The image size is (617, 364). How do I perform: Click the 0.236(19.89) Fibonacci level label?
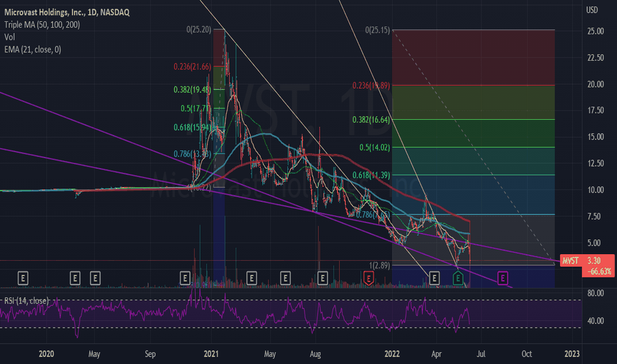pos(371,85)
